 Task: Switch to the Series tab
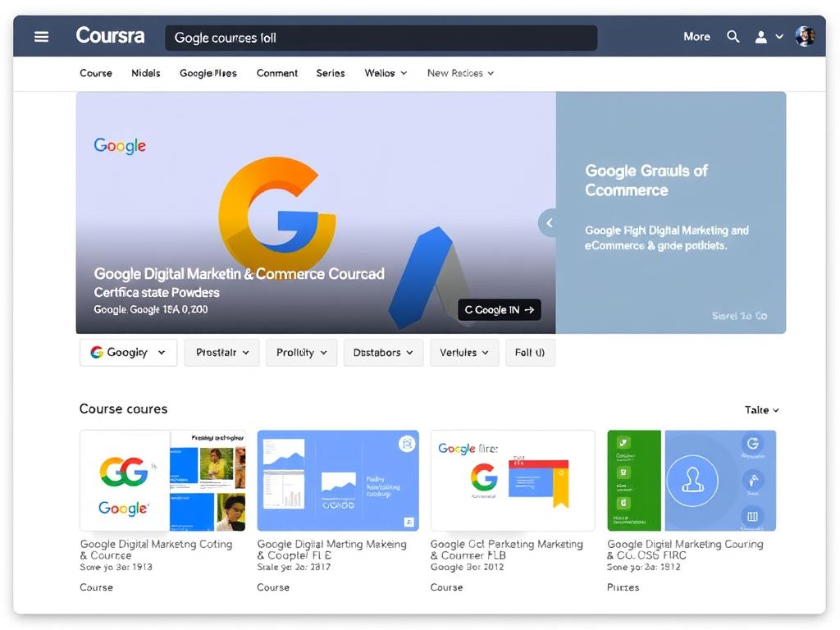click(331, 73)
